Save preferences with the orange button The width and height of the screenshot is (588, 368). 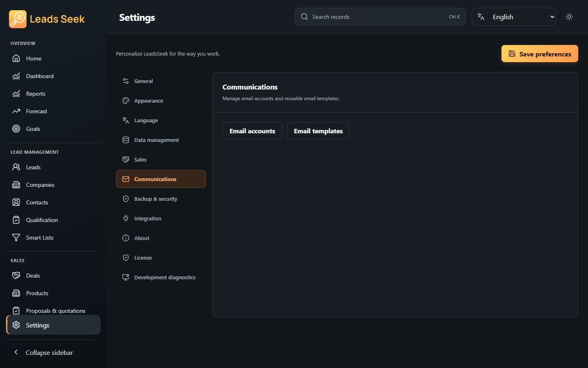coord(539,54)
